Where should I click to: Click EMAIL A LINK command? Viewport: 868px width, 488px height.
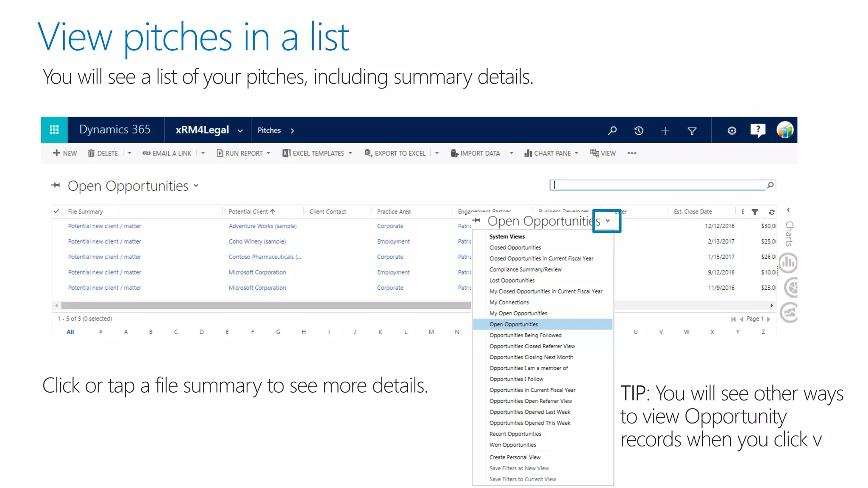[167, 153]
